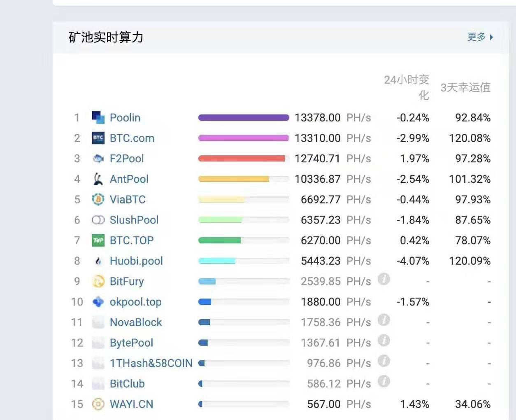516x420 pixels.
Task: Click the 87.65% luck value
Action: pyautogui.click(x=473, y=220)
